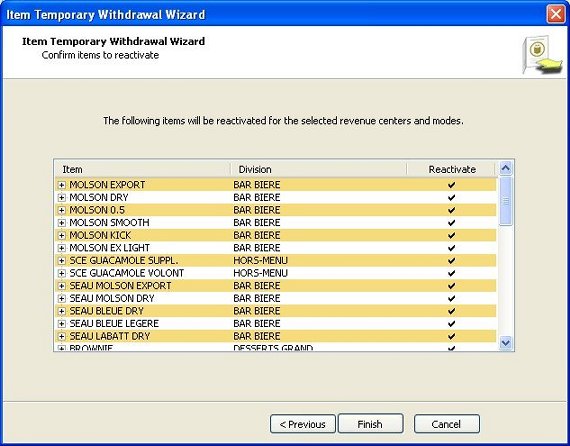Viewport: 570px width, 446px height.
Task: Toggle Reactivate check for MOLSON EXPORT
Action: (x=451, y=185)
